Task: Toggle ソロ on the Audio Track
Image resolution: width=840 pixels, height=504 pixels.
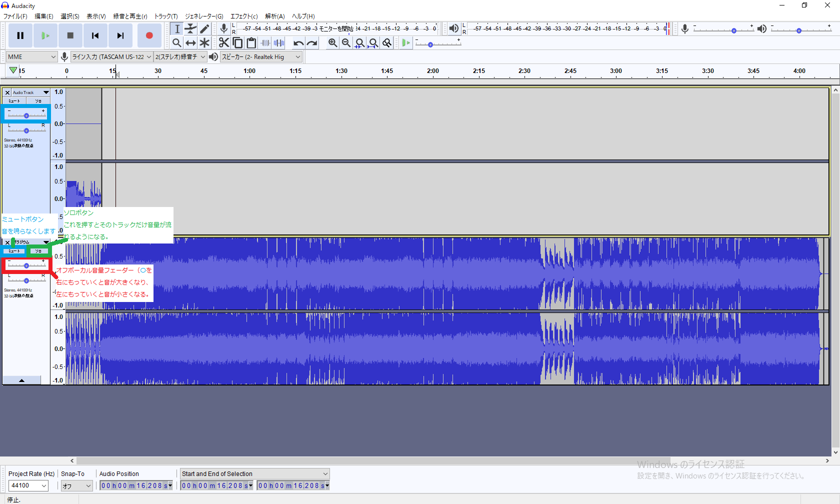Action: 38,101
